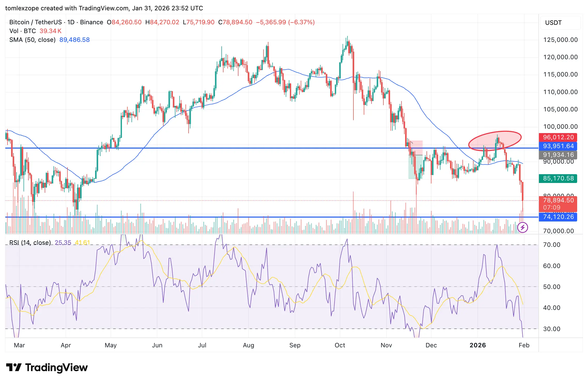The image size is (588, 383).
Task: Click the Vol · BTC indicator legend
Action: [22, 31]
